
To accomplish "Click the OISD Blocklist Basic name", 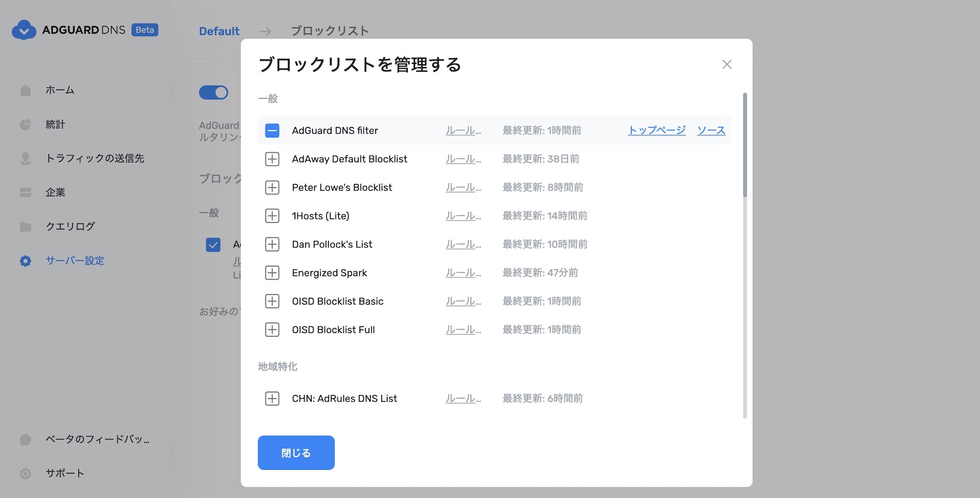I will 338,301.
